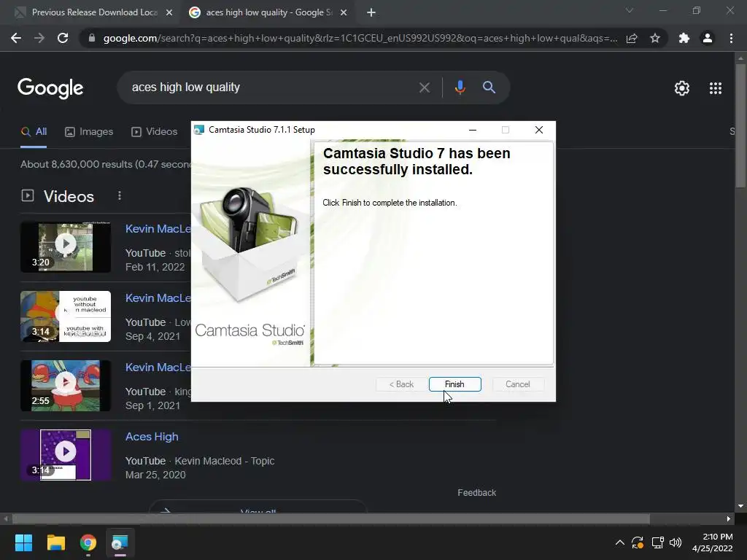Switch to Videos results tab
Screen dimensions: 747x560
click(x=155, y=132)
